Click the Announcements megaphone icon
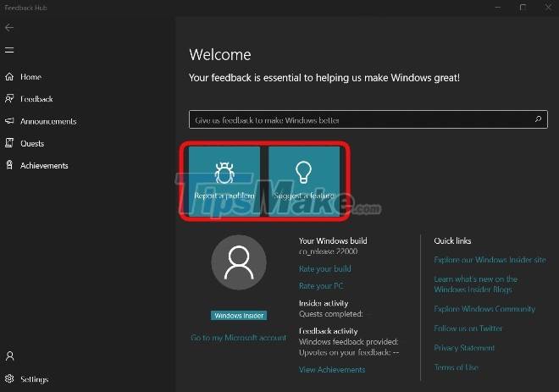 9,121
